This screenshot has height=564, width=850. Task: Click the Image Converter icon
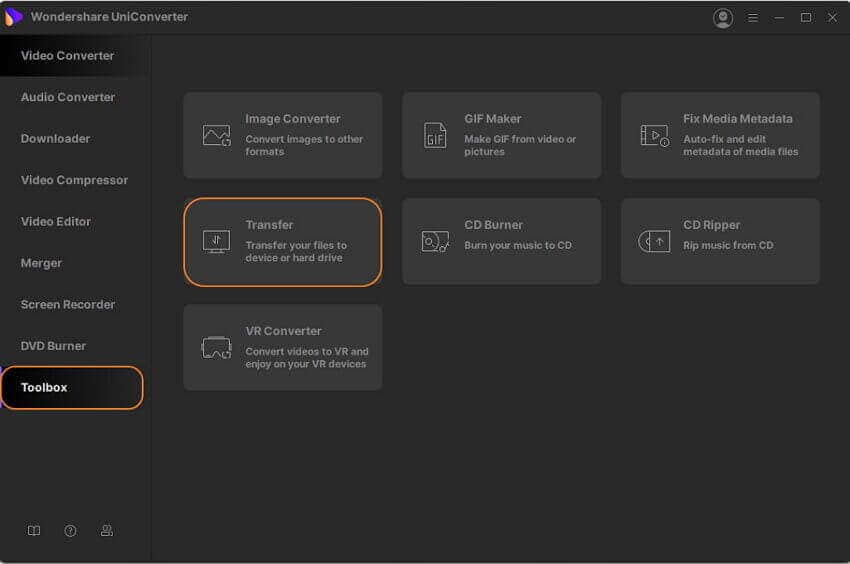click(216, 135)
